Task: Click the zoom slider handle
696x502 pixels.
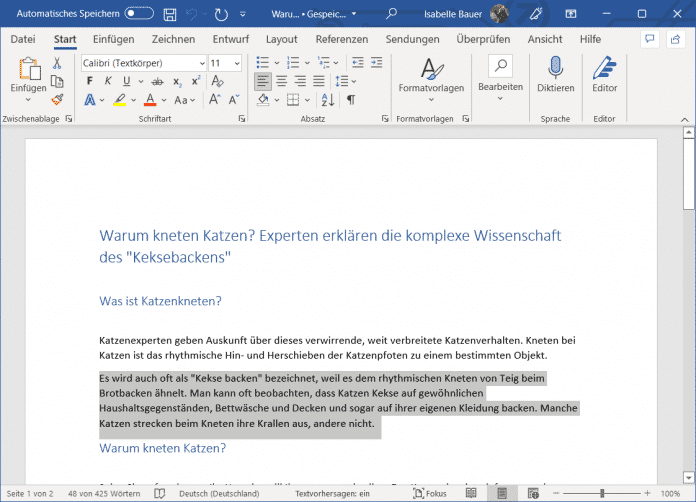Action: pos(602,493)
